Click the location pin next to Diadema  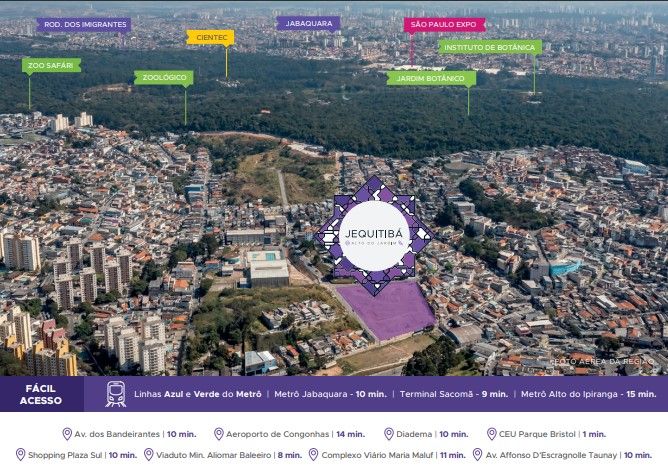pyautogui.click(x=389, y=434)
